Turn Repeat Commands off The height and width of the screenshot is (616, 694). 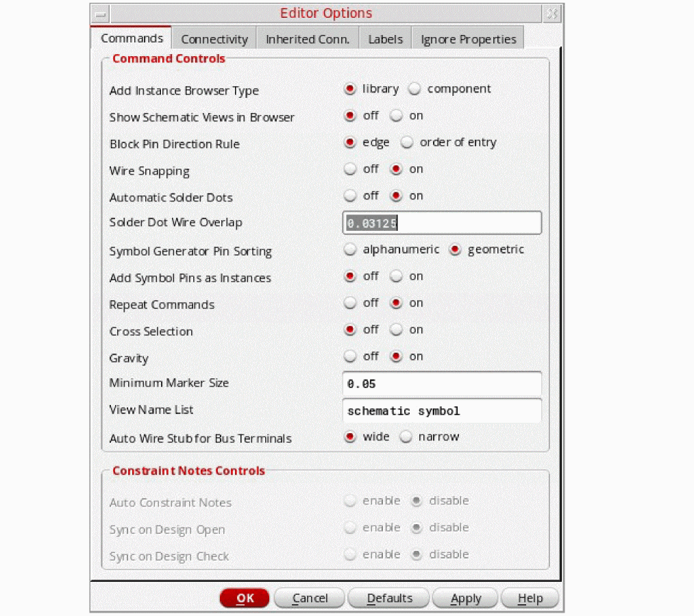[x=349, y=303]
